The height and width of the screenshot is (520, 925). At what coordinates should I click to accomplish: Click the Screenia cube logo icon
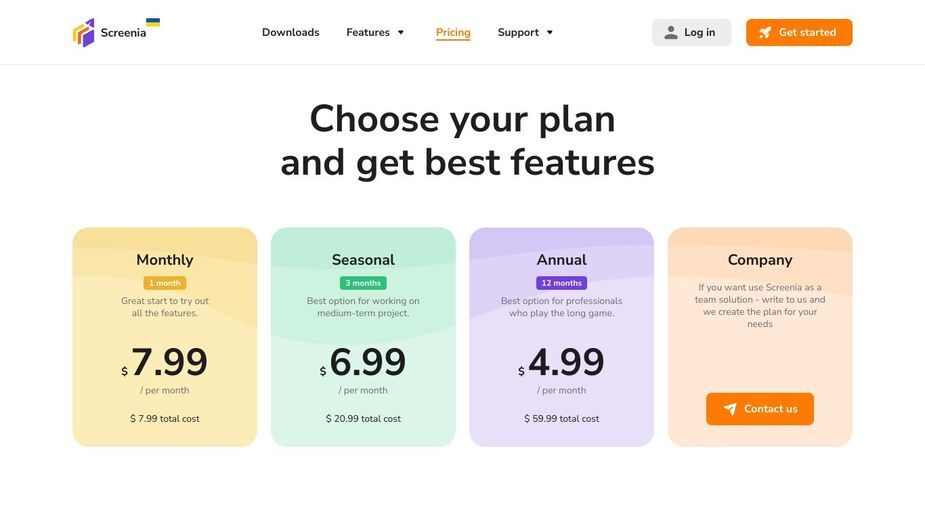click(x=84, y=32)
